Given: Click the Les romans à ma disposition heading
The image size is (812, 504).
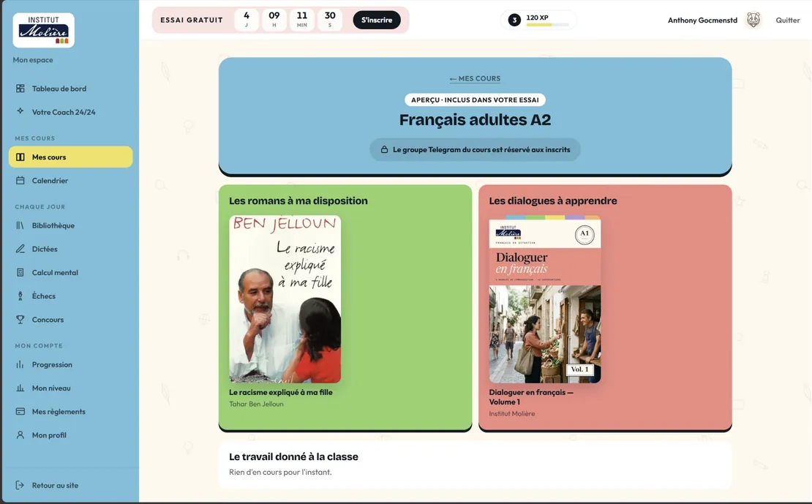Looking at the screenshot, I should (x=298, y=201).
